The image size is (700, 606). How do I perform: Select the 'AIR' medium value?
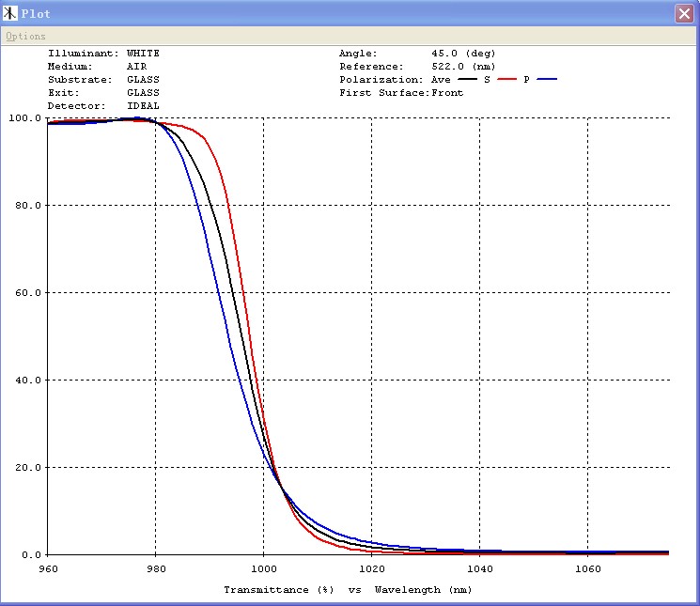pos(136,67)
